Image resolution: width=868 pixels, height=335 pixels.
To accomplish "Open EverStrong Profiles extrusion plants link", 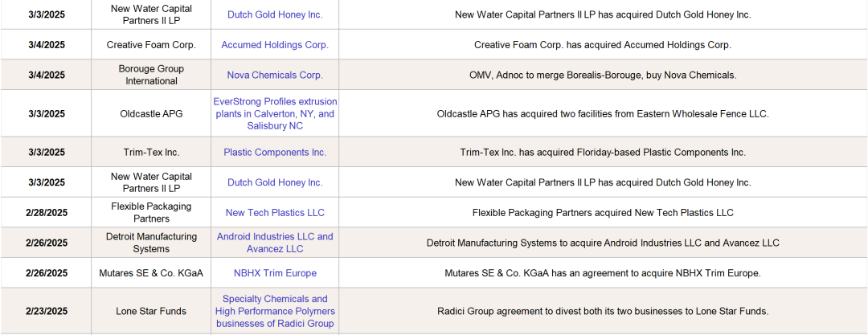I will pyautogui.click(x=275, y=114).
